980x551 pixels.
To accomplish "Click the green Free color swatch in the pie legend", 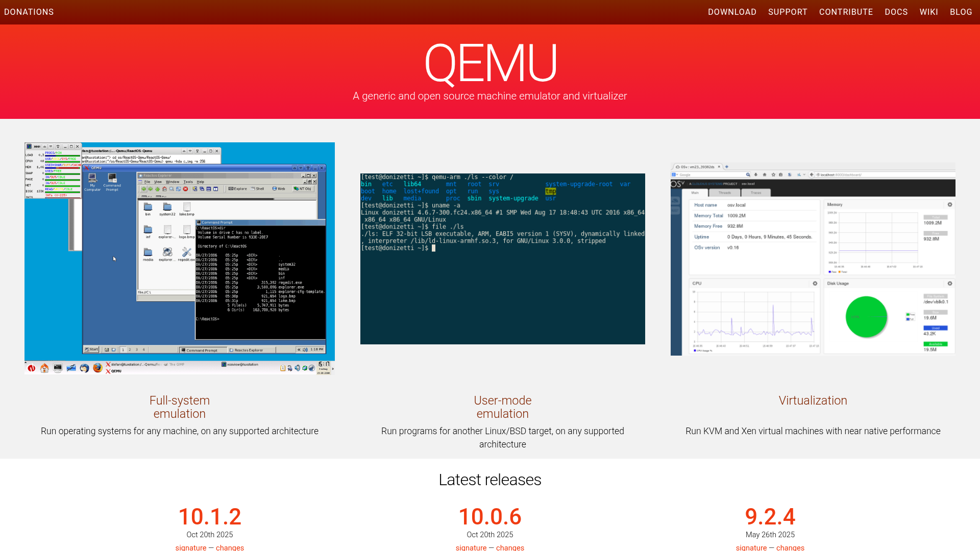I will click(x=908, y=314).
